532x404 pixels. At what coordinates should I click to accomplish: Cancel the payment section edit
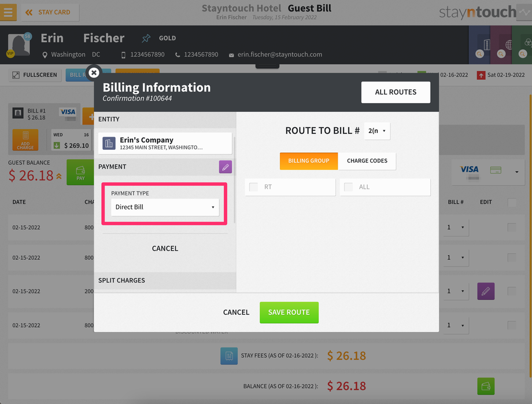click(165, 248)
